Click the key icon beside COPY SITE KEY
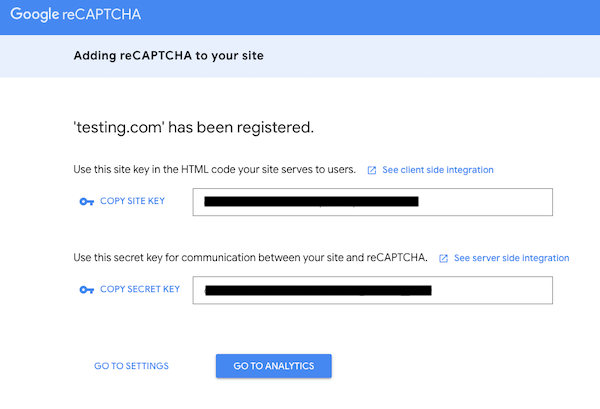600x409 pixels. tap(86, 202)
